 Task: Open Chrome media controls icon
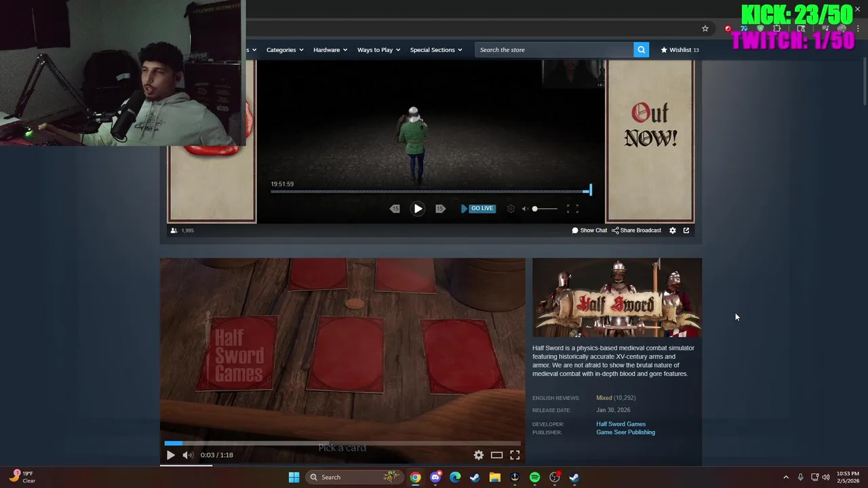(825, 28)
